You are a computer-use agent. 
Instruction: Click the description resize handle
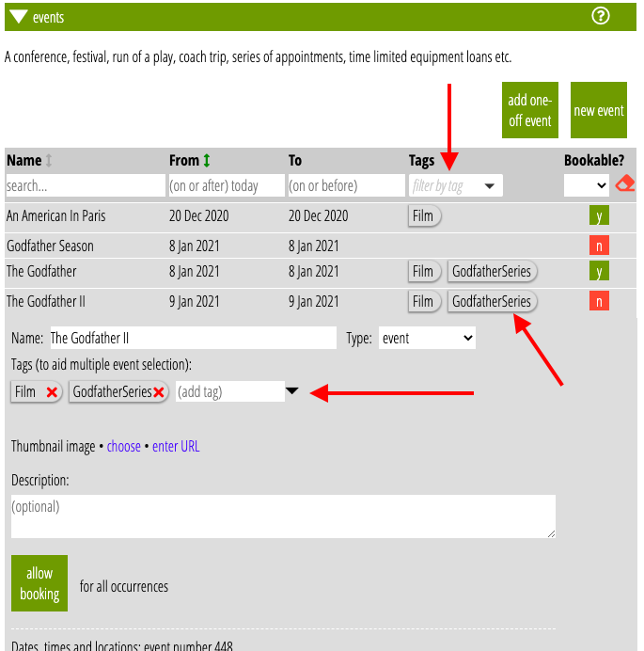551,534
